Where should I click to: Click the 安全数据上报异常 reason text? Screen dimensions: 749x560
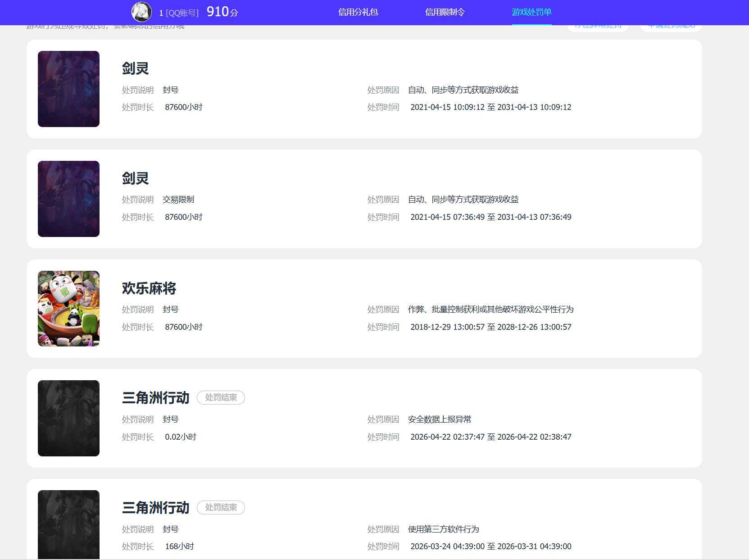coord(440,419)
